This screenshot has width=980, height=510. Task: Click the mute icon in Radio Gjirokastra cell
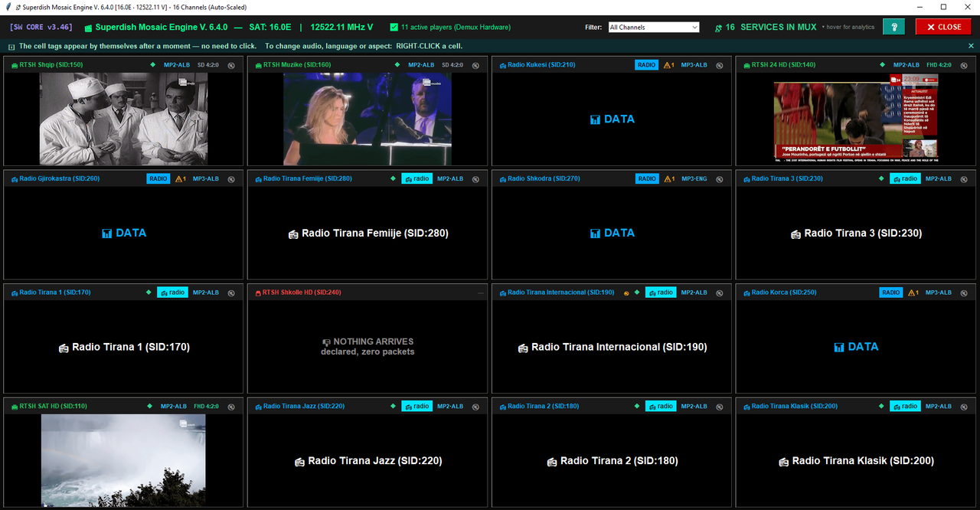pyautogui.click(x=231, y=179)
